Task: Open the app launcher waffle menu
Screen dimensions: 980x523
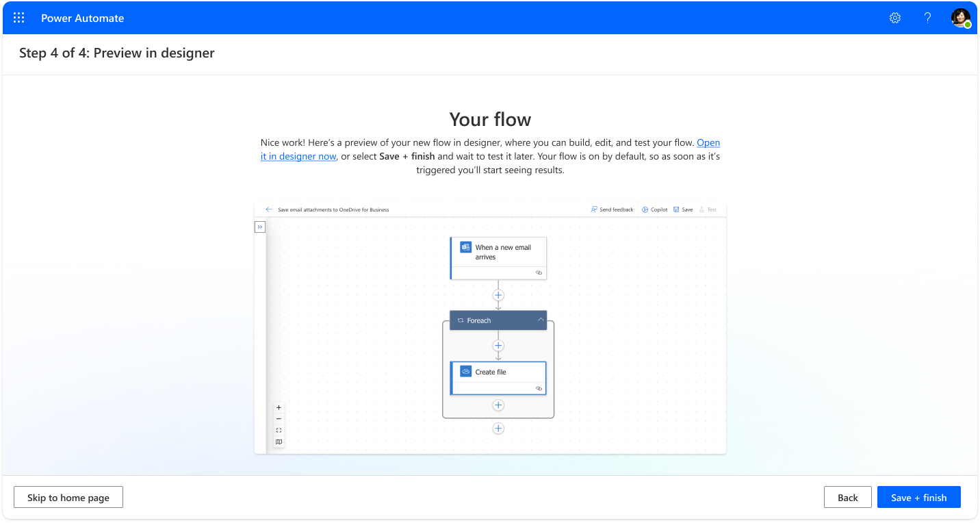Action: tap(19, 18)
